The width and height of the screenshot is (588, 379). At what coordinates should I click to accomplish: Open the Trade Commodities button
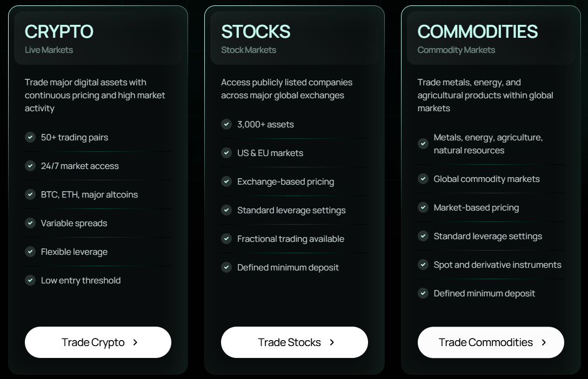coord(490,342)
